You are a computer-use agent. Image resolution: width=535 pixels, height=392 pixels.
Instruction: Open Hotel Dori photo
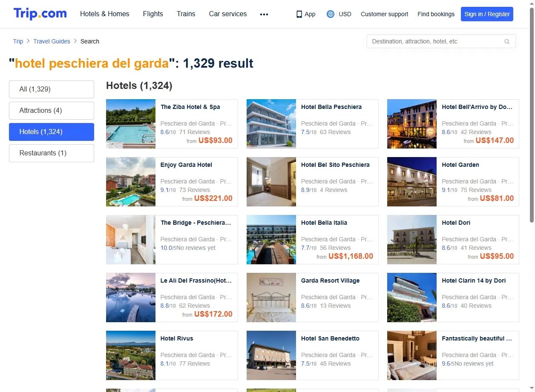(412, 240)
